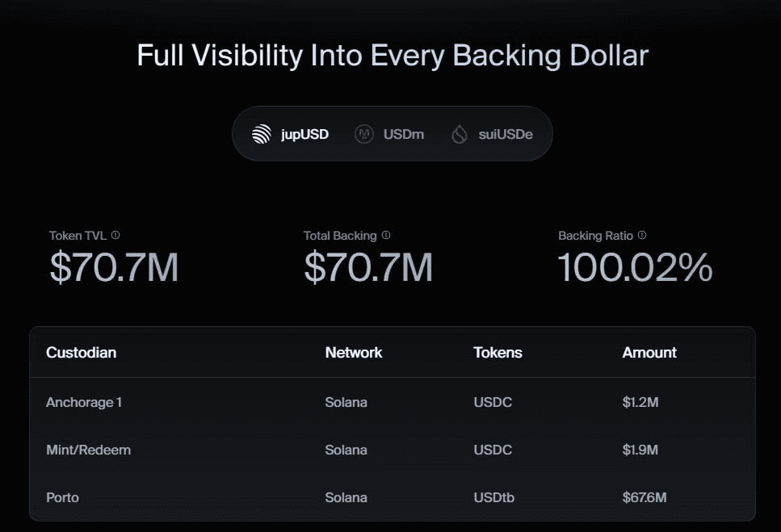Click the $67.6M amount cell
This screenshot has width=781, height=532.
tap(644, 497)
